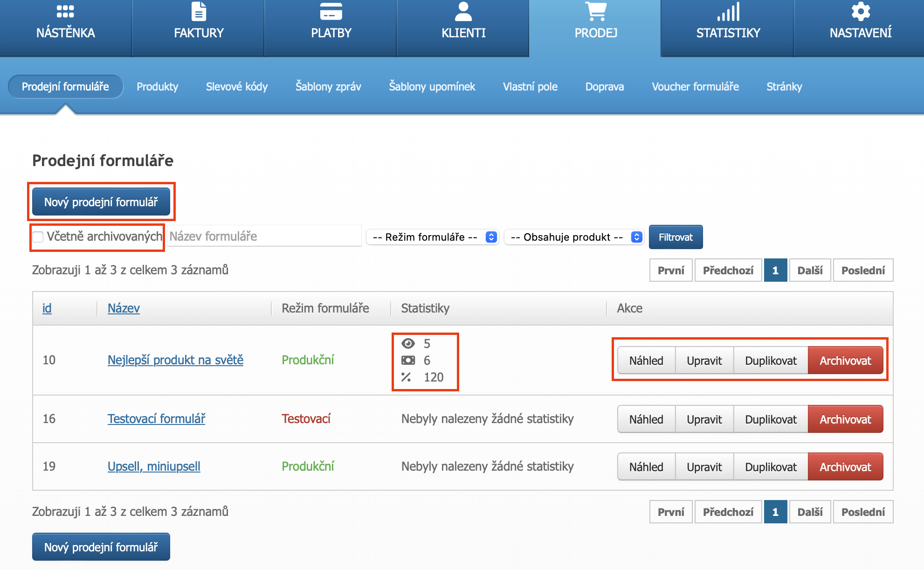Toggle the Včetně archivovaných checkbox
This screenshot has height=570, width=924.
38,237
